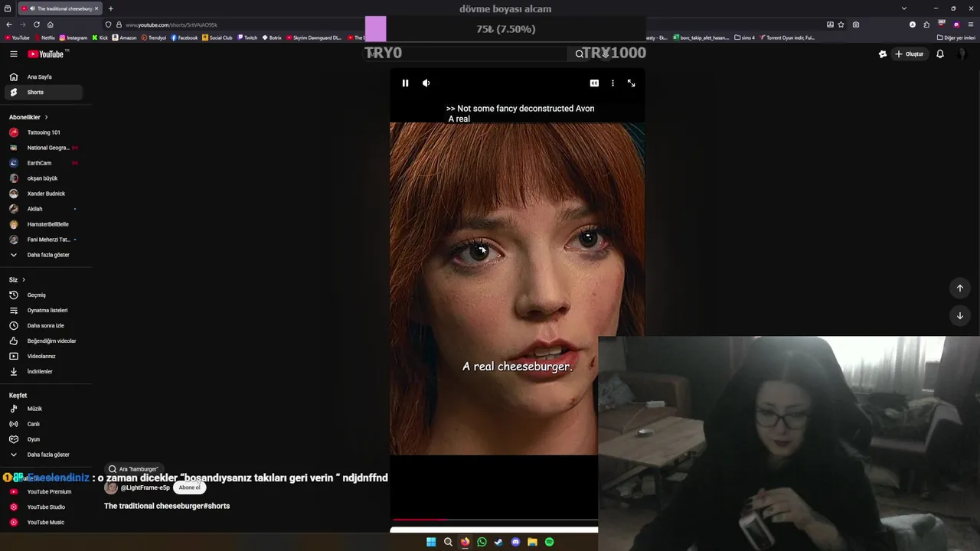Open the Shorts three-dot options menu

pyautogui.click(x=612, y=83)
